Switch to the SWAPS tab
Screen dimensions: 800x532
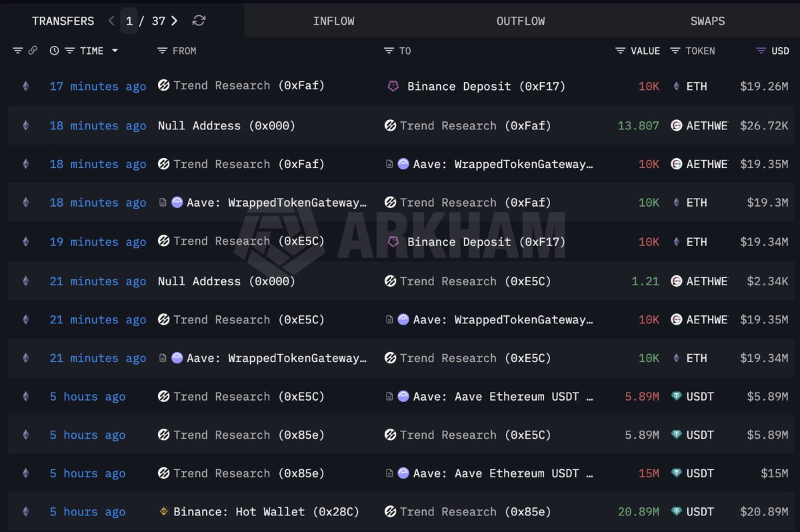707,21
